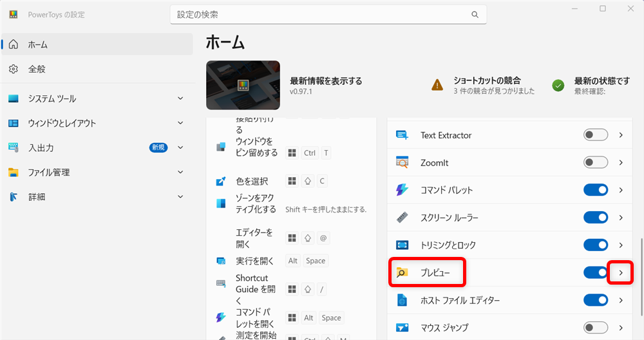Expand the ファイル管理 section chevron
This screenshot has width=644, height=340.
(180, 173)
